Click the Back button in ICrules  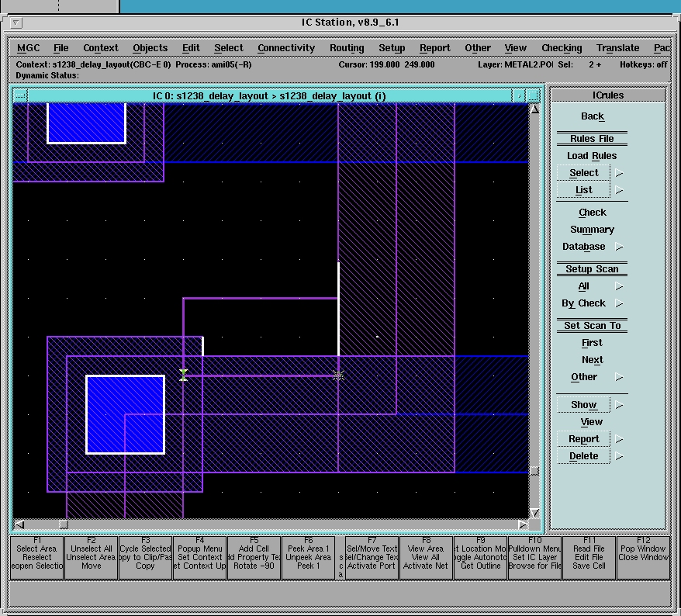592,116
